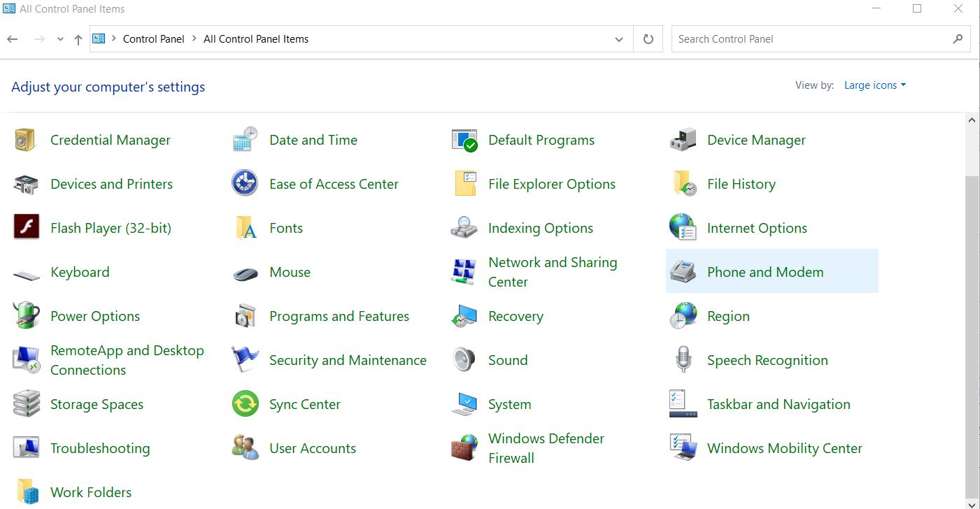This screenshot has height=509, width=980.
Task: Open the Mouse settings text link
Action: coord(290,272)
